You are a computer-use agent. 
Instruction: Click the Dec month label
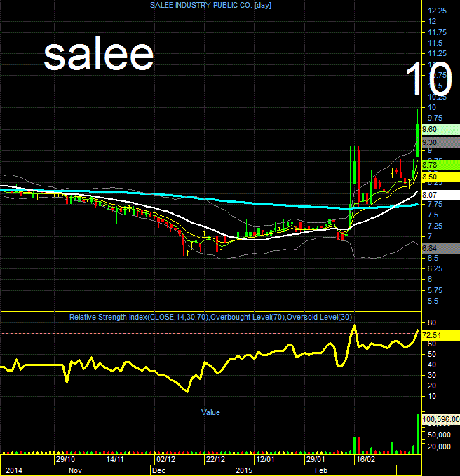[x=158, y=470]
